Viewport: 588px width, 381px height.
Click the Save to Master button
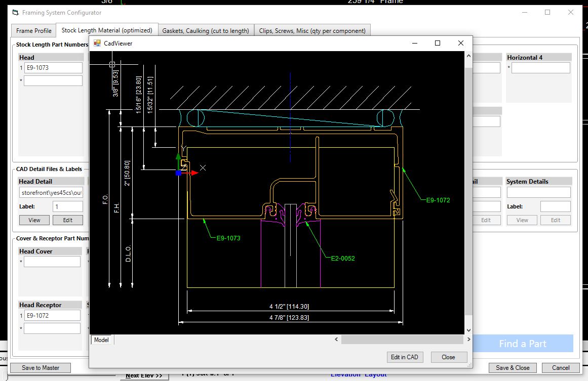(41, 368)
